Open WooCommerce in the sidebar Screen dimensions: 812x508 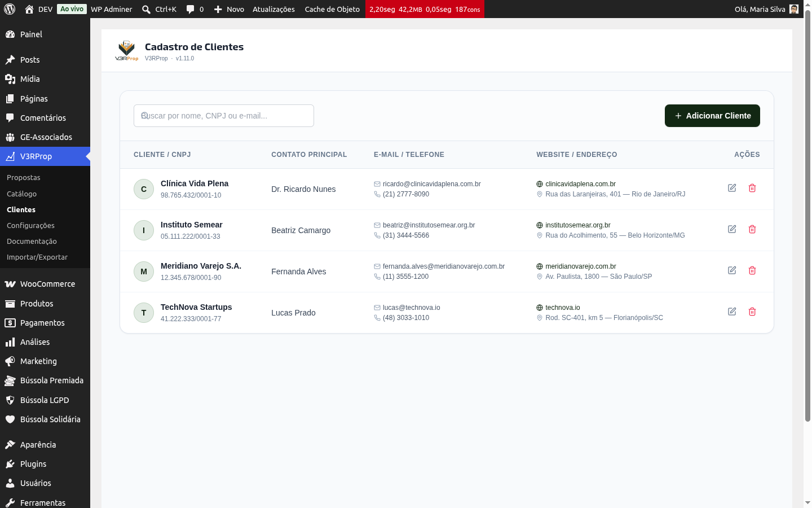[x=45, y=284]
